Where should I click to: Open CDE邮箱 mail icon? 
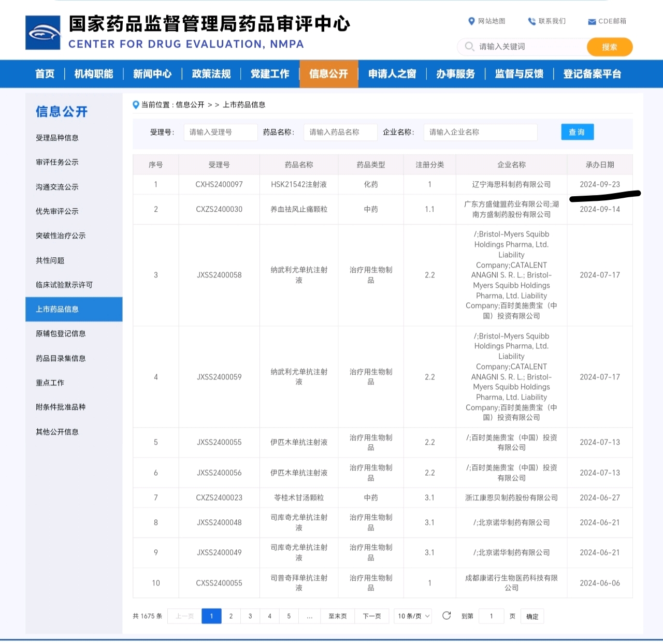tap(592, 22)
